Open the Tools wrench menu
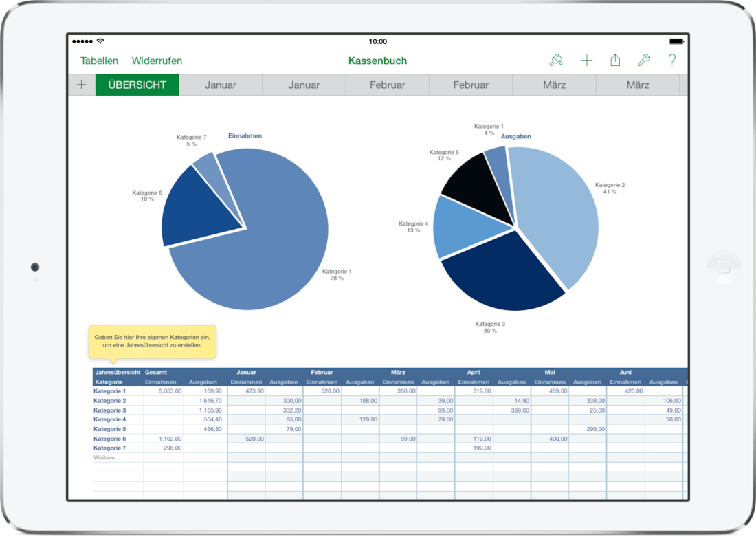The image size is (756, 537). point(644,61)
